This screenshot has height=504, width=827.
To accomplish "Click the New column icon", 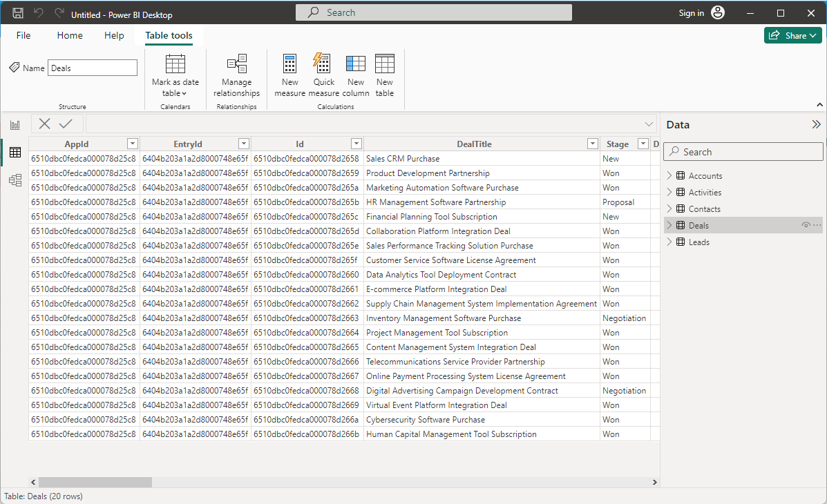I will click(x=356, y=65).
